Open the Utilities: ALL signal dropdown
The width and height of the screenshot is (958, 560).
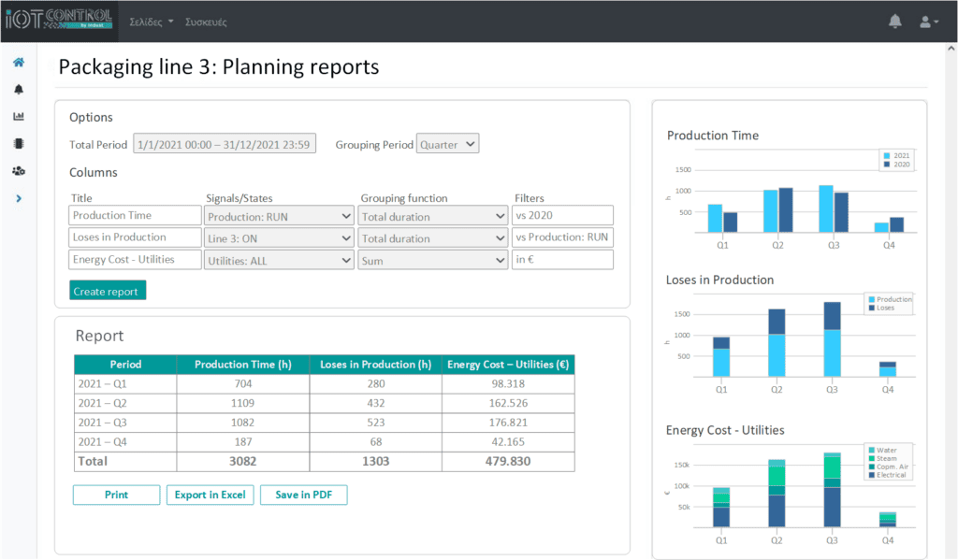pos(279,260)
